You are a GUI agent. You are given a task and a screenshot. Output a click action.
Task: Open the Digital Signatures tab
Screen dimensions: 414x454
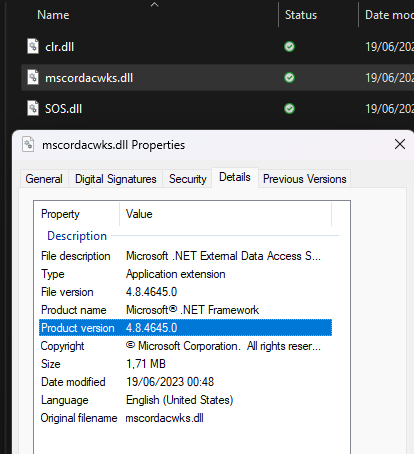(x=116, y=179)
